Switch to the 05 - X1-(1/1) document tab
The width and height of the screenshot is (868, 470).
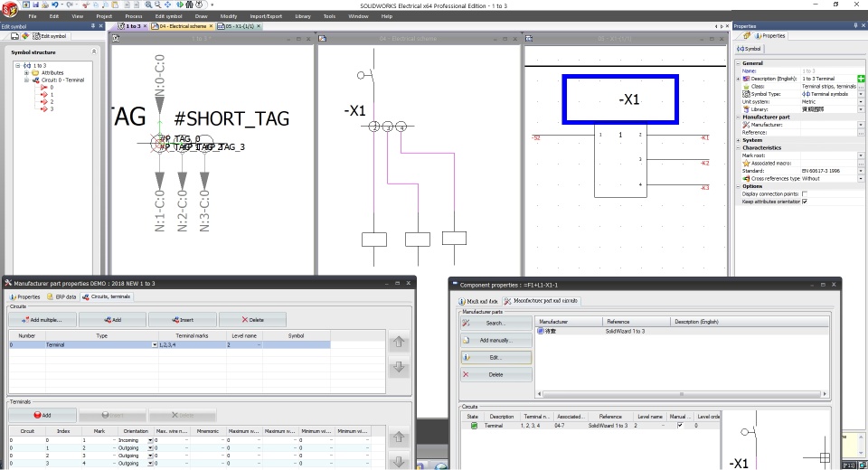(x=239, y=26)
